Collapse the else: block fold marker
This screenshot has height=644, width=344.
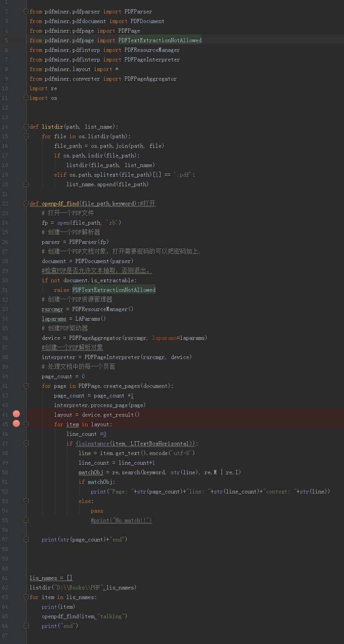pyautogui.click(x=26, y=501)
